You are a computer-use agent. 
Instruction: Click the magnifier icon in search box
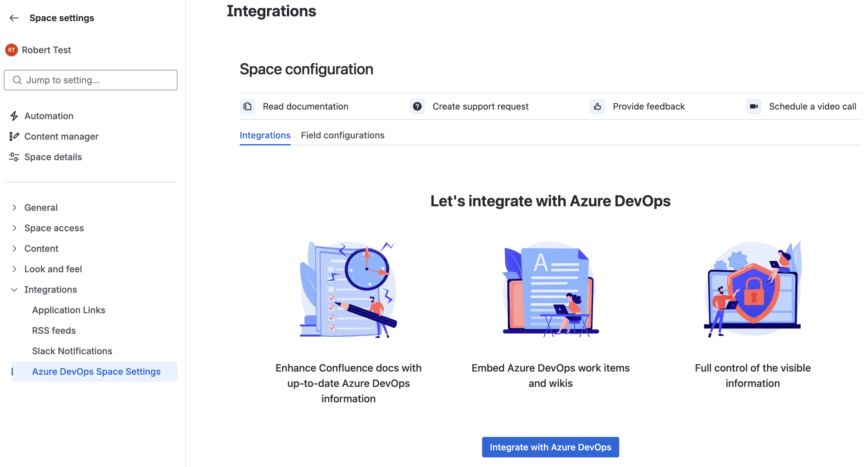[17, 80]
